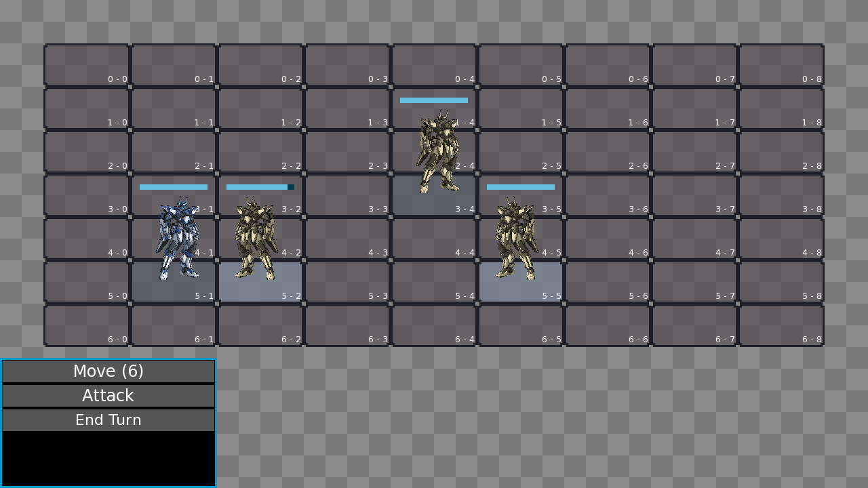Image resolution: width=868 pixels, height=488 pixels.
Task: Select grid tile 6-7
Action: [x=694, y=325]
